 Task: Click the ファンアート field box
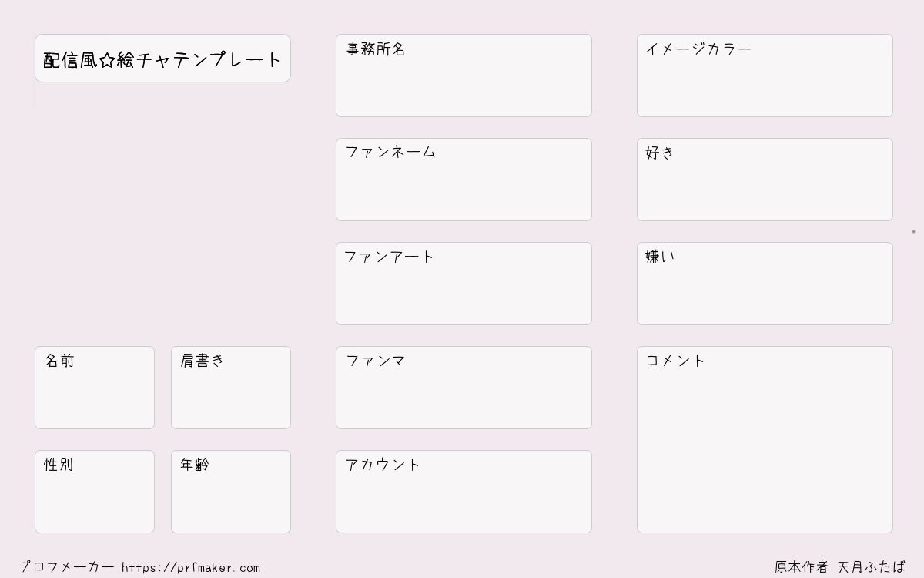pos(464,284)
